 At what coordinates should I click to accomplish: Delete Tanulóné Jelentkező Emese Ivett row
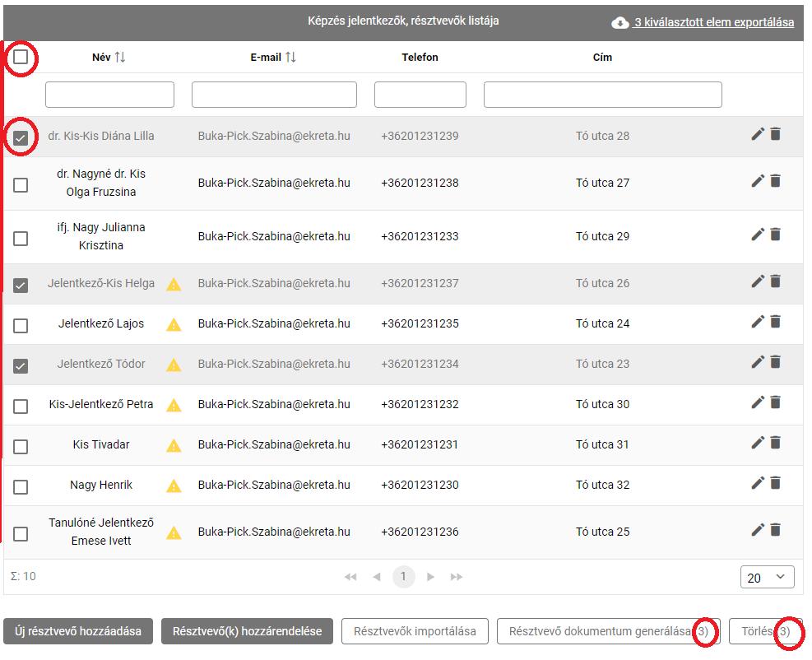click(775, 529)
